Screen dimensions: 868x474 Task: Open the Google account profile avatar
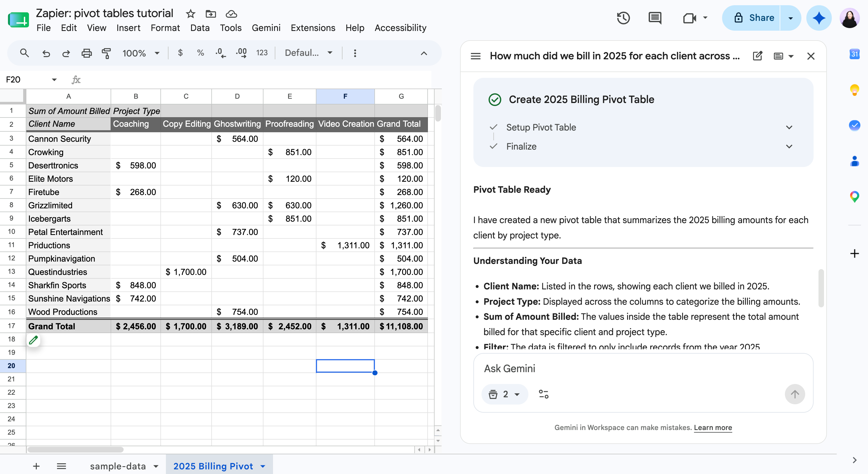point(849,18)
